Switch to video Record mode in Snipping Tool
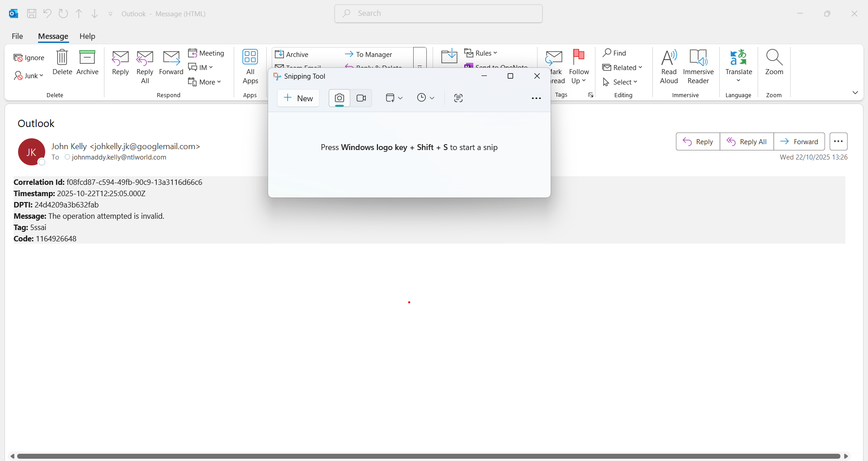The width and height of the screenshot is (868, 461). click(361, 98)
